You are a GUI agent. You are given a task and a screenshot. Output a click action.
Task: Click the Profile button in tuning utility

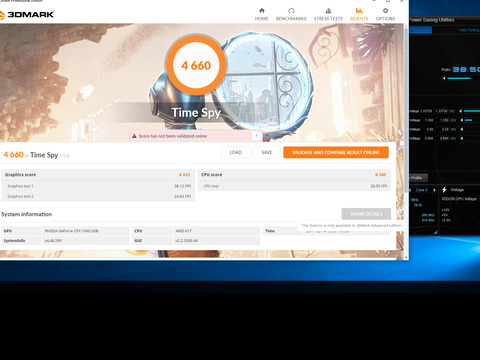(418, 178)
